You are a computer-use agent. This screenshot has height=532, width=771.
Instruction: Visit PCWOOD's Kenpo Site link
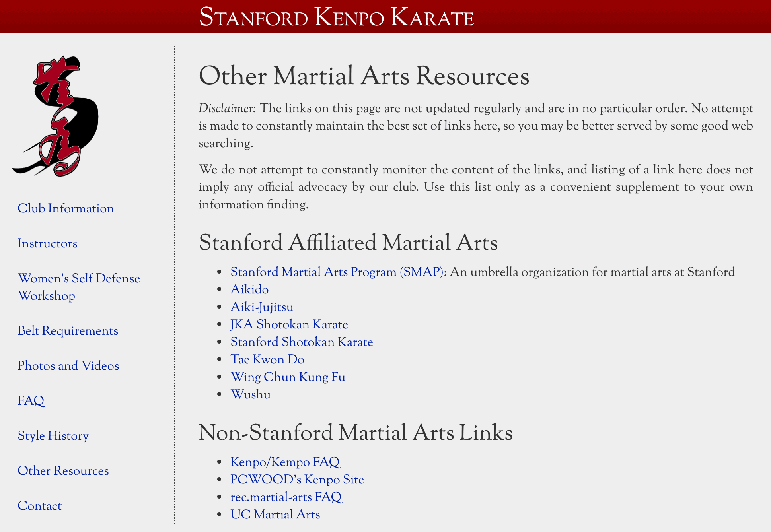tap(297, 480)
